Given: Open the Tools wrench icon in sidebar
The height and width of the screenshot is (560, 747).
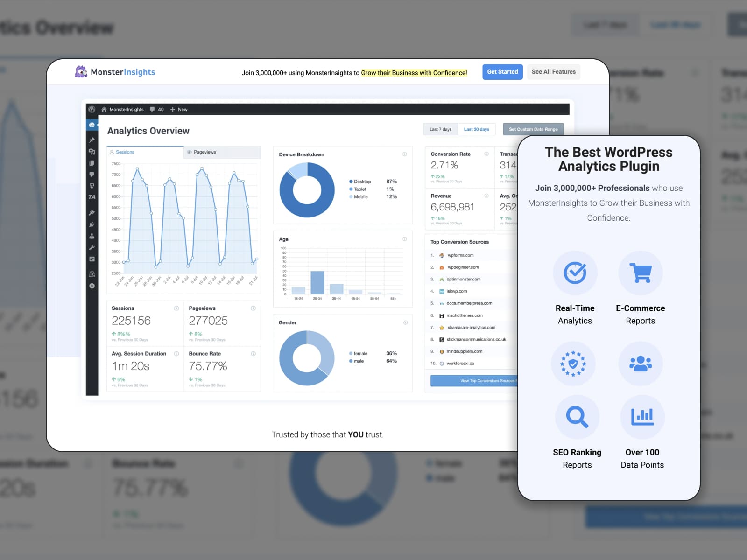Looking at the screenshot, I should pos(92,247).
